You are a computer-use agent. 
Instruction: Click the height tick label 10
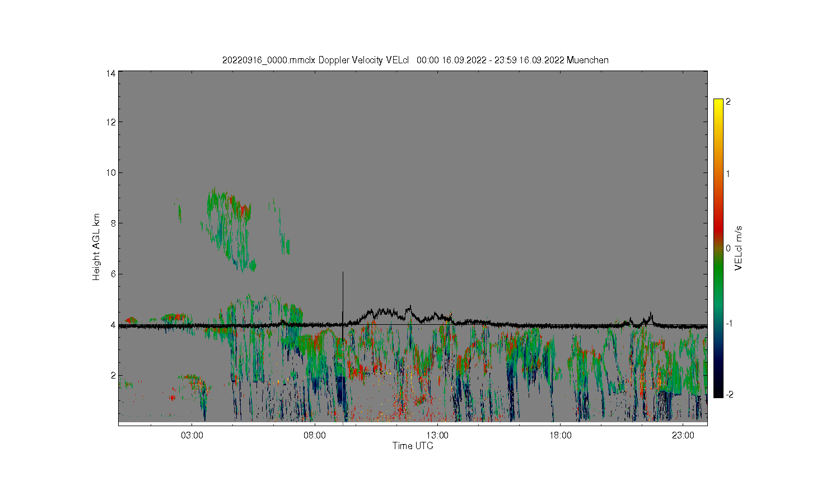pyautogui.click(x=111, y=172)
